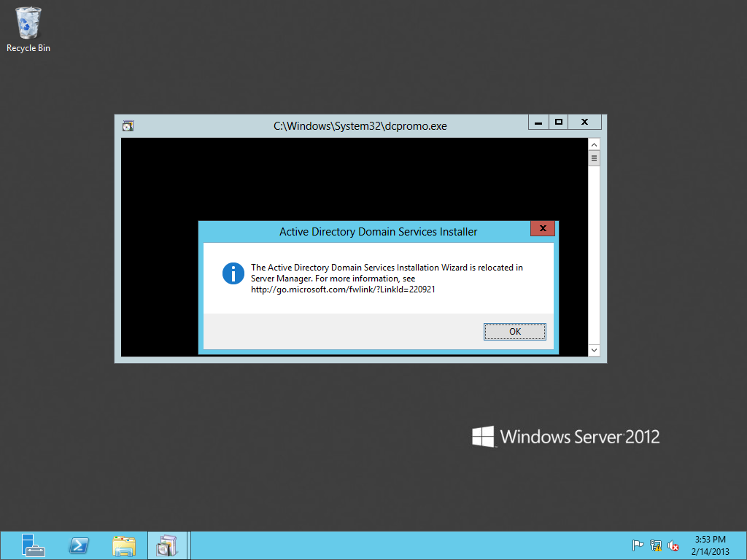Close the dcpromo.exe console window
The width and height of the screenshot is (747, 560).
click(x=585, y=122)
